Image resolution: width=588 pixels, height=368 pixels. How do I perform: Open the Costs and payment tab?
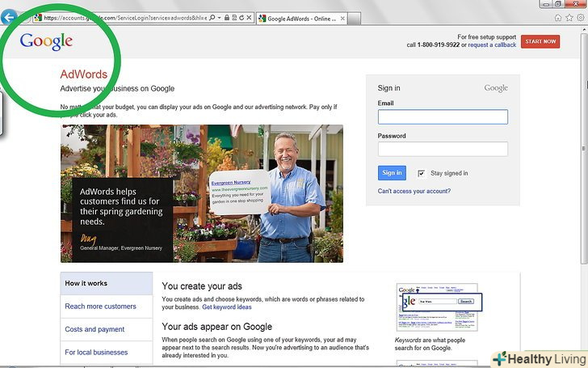(107, 329)
